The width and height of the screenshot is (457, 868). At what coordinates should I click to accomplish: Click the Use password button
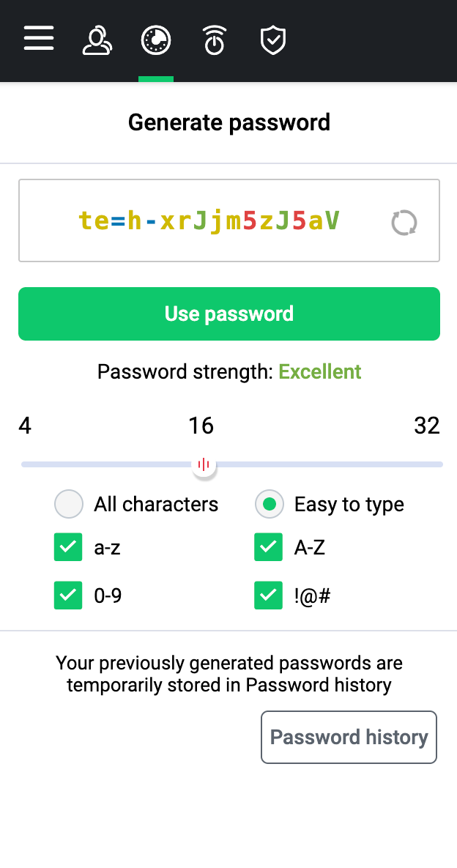pos(229,314)
